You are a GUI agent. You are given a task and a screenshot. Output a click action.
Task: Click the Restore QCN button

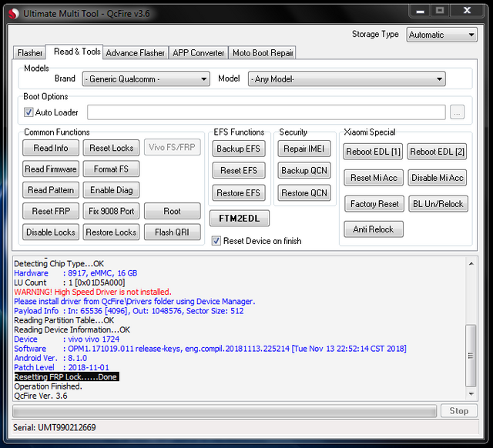(x=304, y=193)
